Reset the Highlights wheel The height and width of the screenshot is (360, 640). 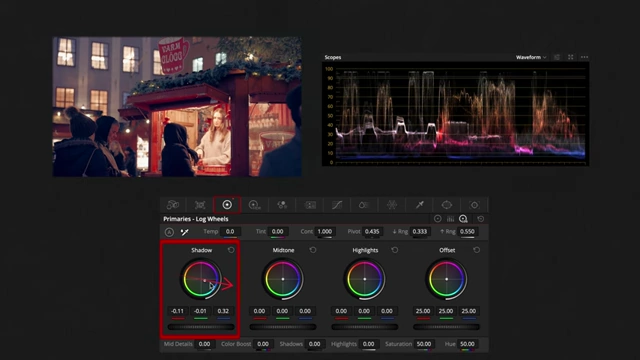click(x=395, y=250)
